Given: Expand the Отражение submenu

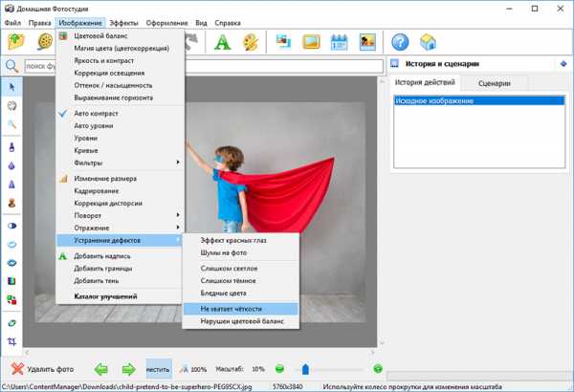Looking at the screenshot, I should [x=120, y=228].
